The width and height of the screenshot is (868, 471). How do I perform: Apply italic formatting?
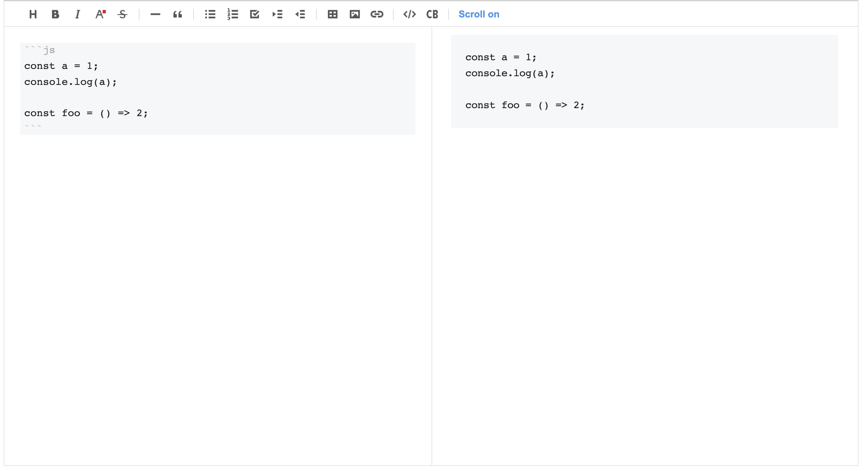(x=77, y=15)
